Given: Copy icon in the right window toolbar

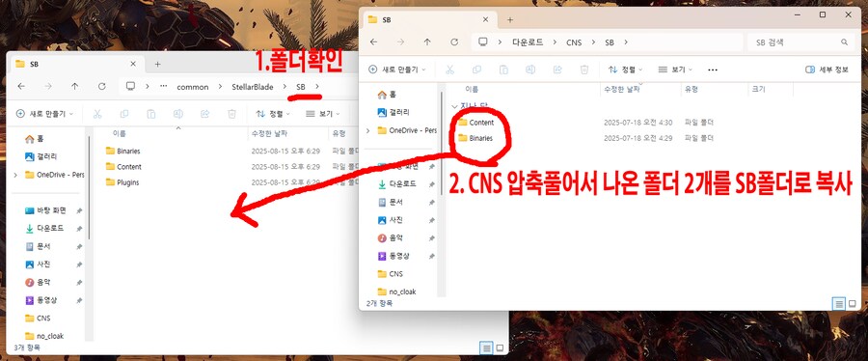Looking at the screenshot, I should click(x=476, y=69).
